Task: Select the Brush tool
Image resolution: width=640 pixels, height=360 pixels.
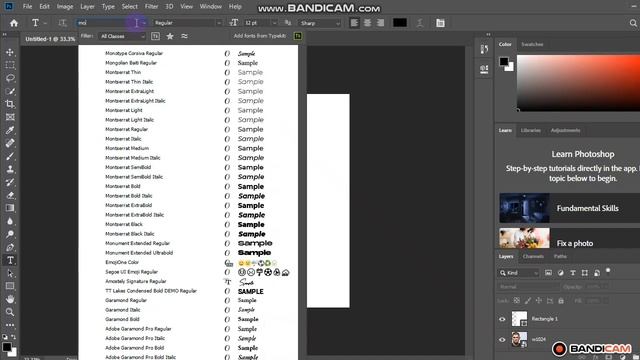Action: point(10,156)
